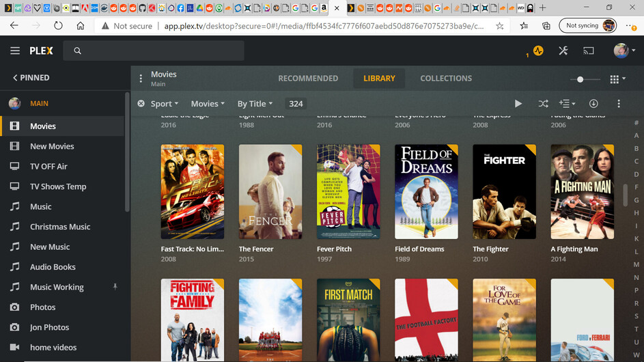Image resolution: width=644 pixels, height=362 pixels.
Task: Open the Fighting with My Family poster
Action: [192, 320]
